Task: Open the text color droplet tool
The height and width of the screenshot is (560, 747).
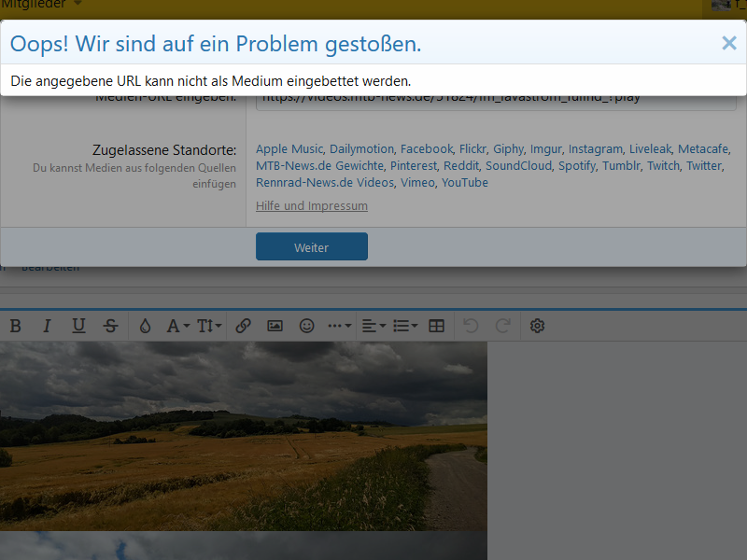Action: coord(144,326)
